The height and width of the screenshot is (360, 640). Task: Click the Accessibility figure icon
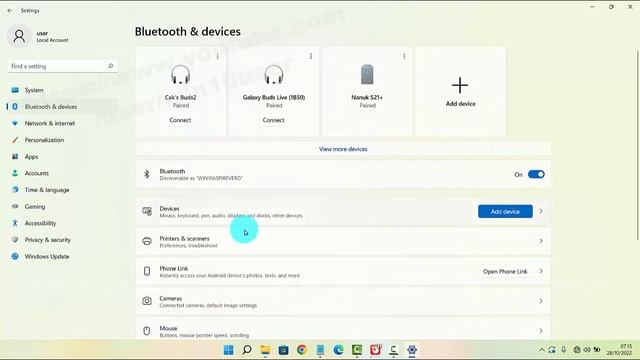click(x=15, y=223)
